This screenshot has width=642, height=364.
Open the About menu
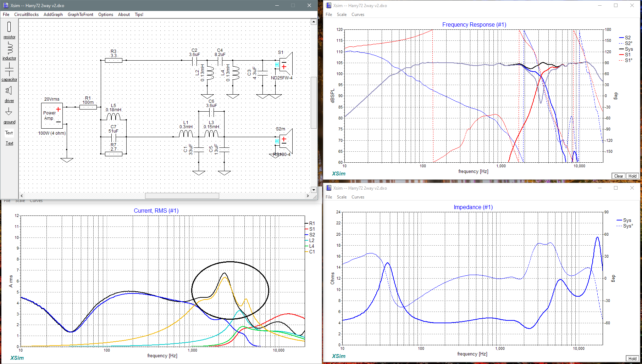[124, 15]
